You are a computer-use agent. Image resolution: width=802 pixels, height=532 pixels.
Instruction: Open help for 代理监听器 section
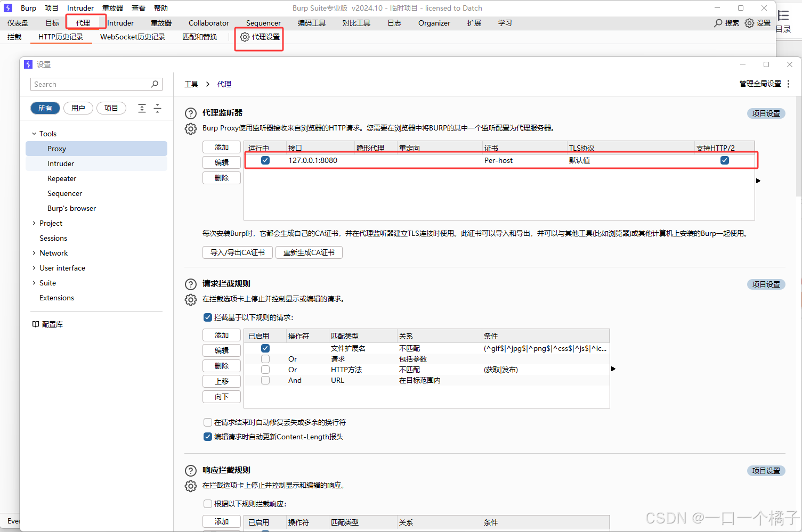tap(190, 113)
